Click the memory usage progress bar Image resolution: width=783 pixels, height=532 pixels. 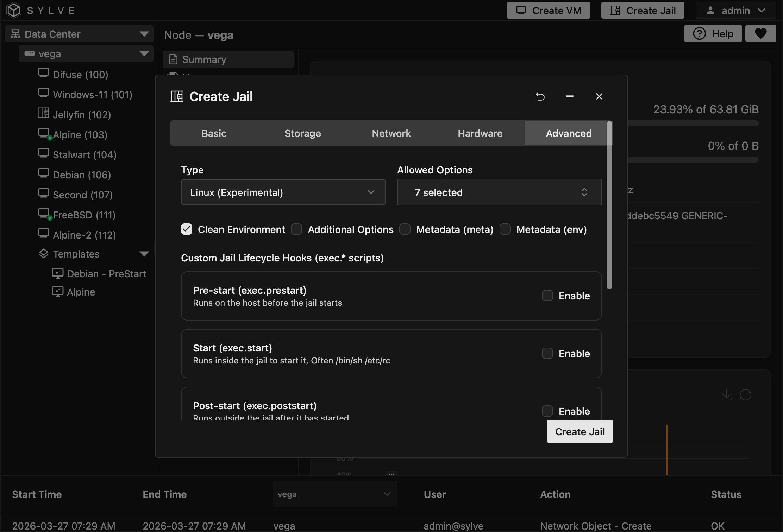(693, 123)
